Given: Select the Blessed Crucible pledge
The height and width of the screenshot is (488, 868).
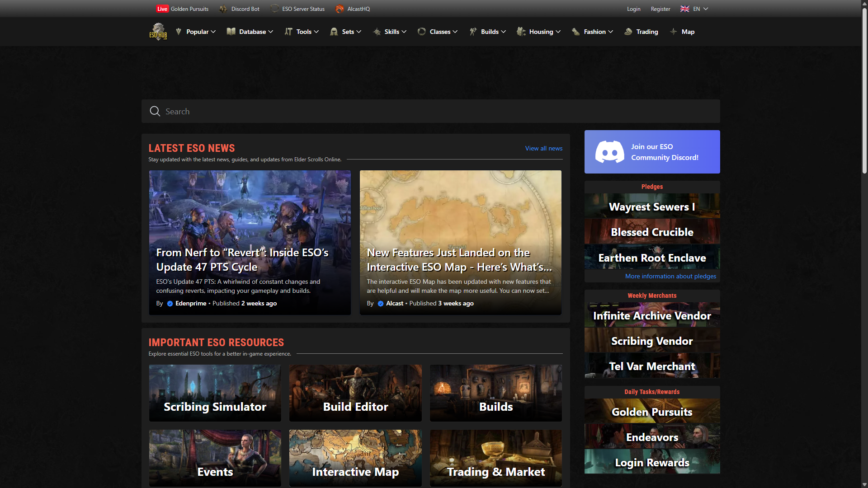Looking at the screenshot, I should [x=652, y=231].
